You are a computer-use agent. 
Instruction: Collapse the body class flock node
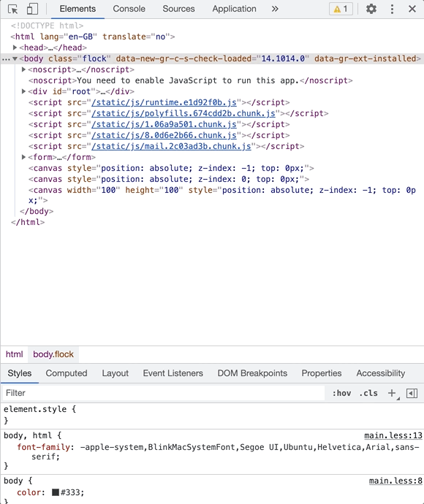click(x=15, y=58)
